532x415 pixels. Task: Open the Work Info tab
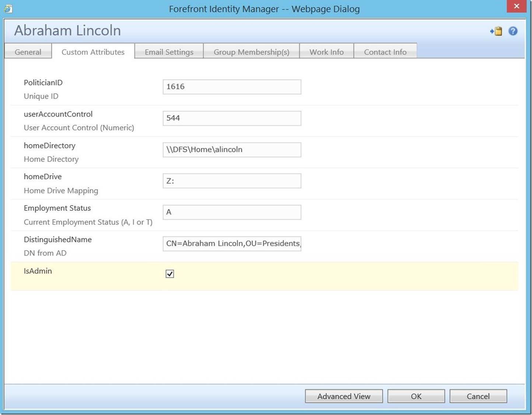pos(326,52)
